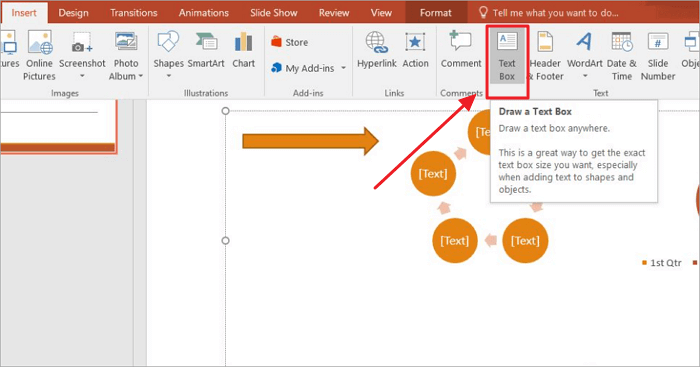This screenshot has height=367, width=700.
Task: Select the bottom-left [Text] circle
Action: coord(455,241)
